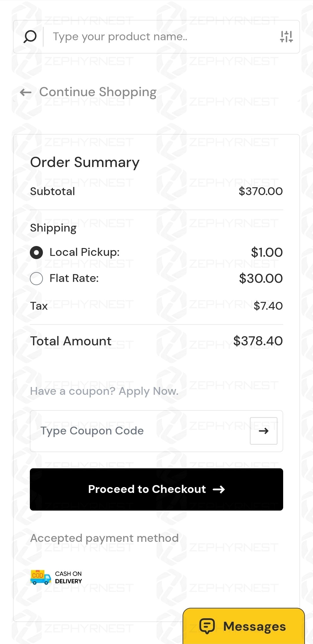Tap the $30.00 Flat Rate price

pyautogui.click(x=261, y=278)
